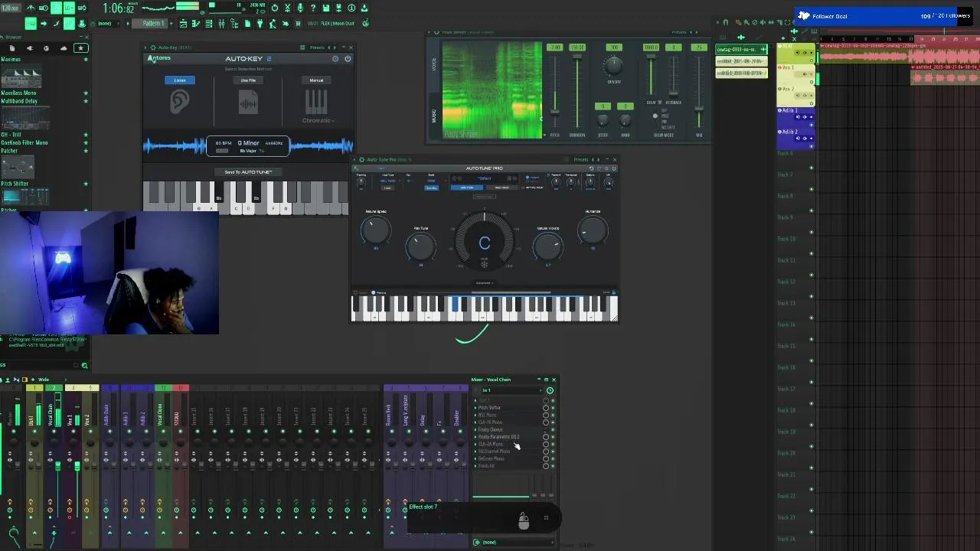Click the Pitch Shifter PITCH slider
The height and width of the screenshot is (551, 980).
555,112
